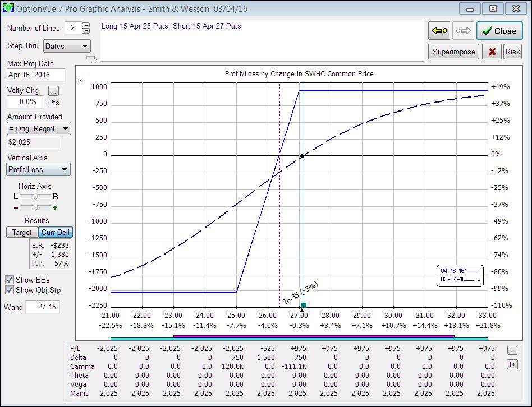
Task: Toggle the Show BEs checkbox
Action: pos(10,280)
